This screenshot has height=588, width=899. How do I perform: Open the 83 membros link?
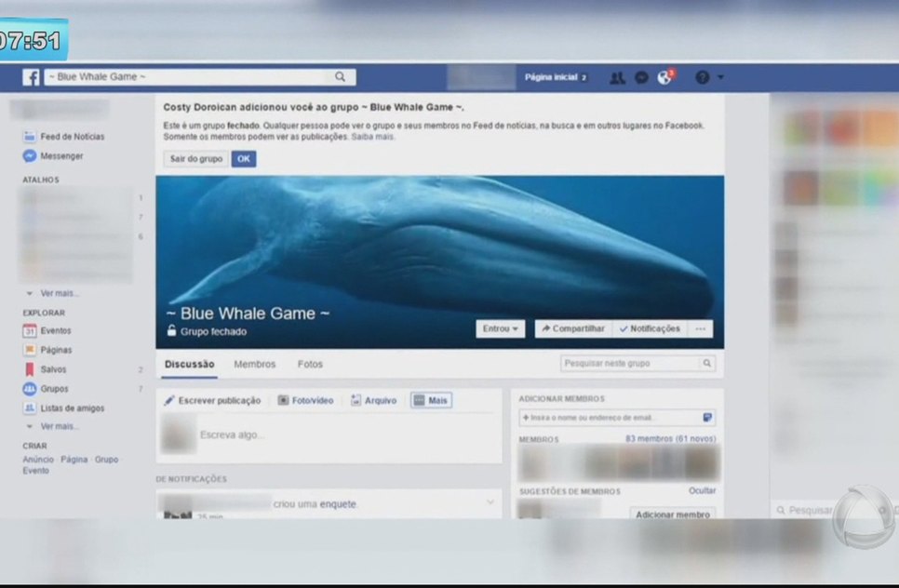click(670, 439)
